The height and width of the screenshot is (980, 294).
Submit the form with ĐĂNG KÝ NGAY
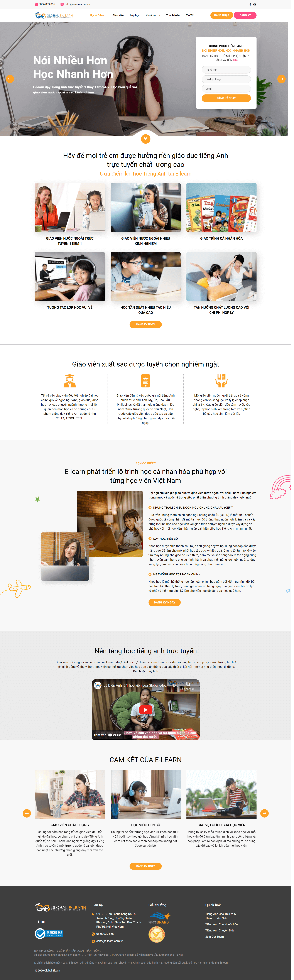226,98
